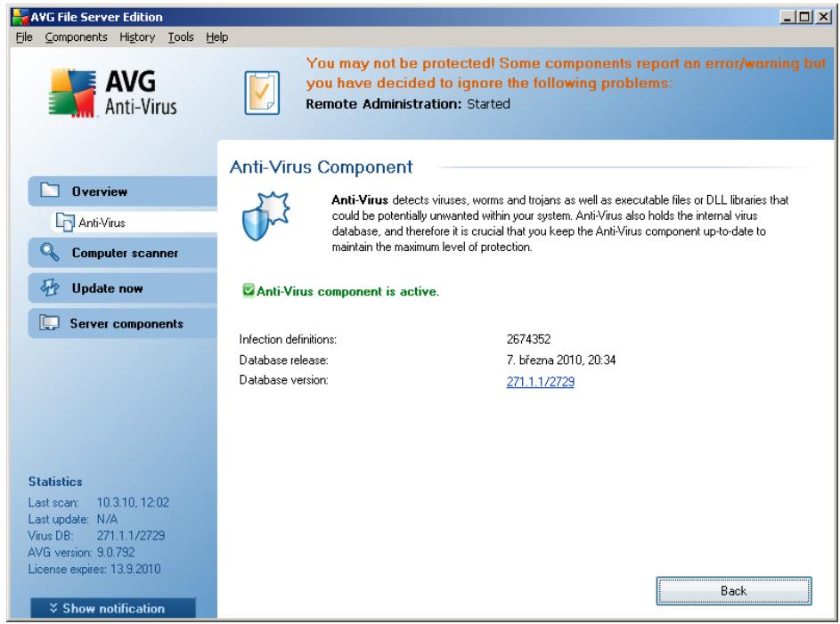Click Infection definitions value 2674352
This screenshot has height=624, width=840.
click(x=528, y=339)
